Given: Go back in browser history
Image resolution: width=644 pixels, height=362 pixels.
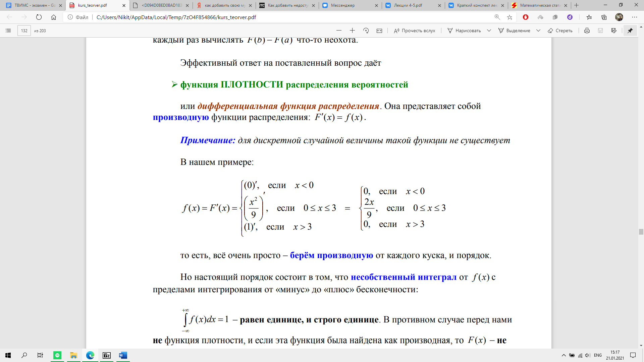Looking at the screenshot, I should pyautogui.click(x=9, y=17).
